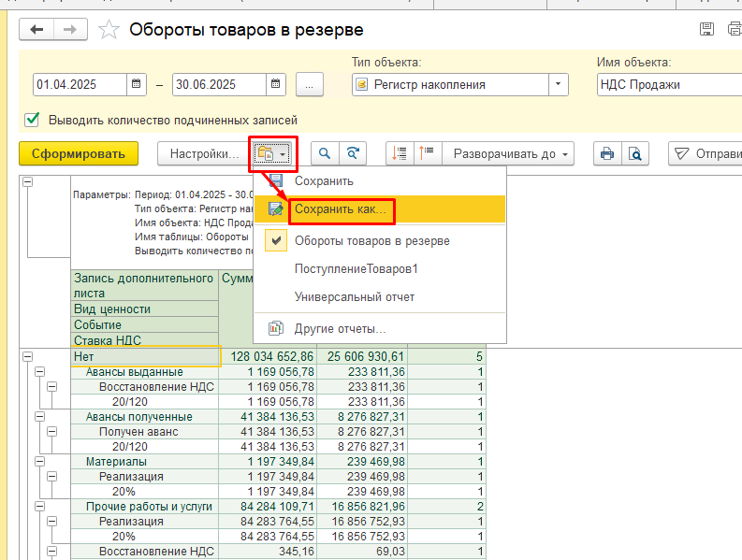Collapse the Реализация subgroup under Материалы
This screenshot has height=560, width=742.
point(52,476)
